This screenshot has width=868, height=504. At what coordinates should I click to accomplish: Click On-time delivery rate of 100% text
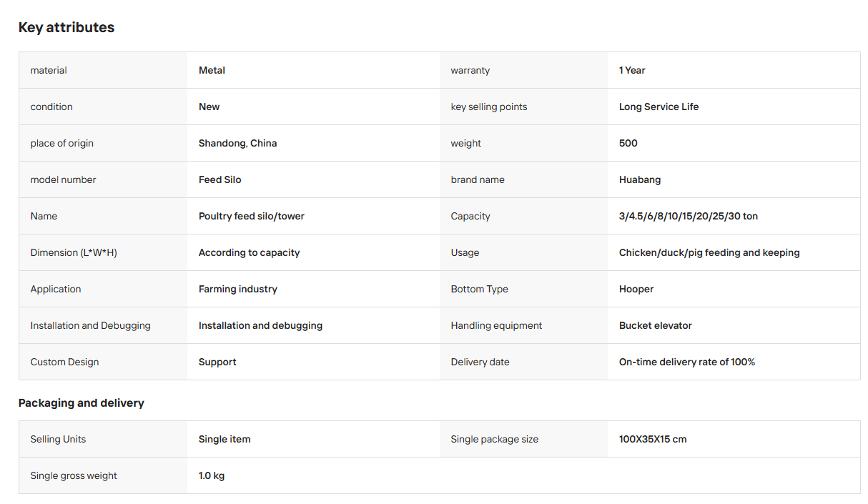[687, 362]
